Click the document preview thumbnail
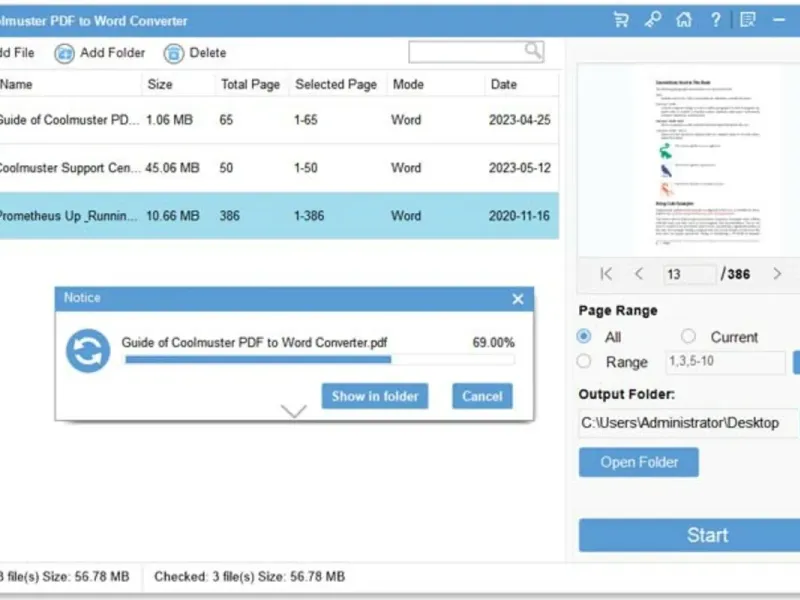 [708, 162]
